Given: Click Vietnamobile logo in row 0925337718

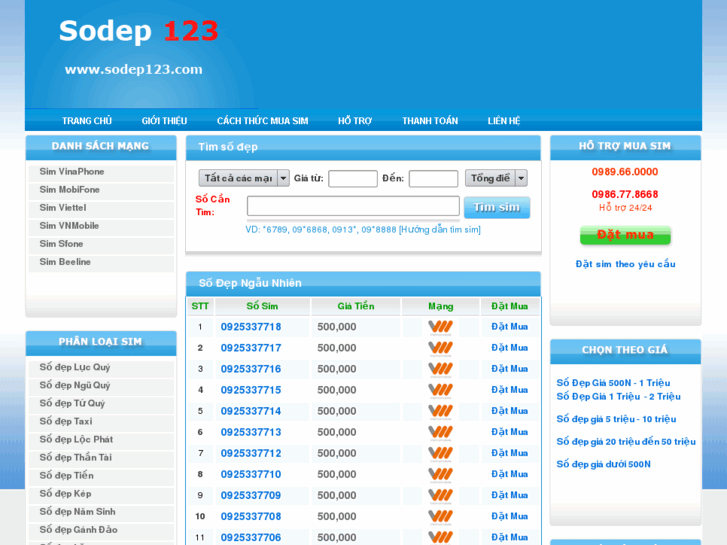Looking at the screenshot, I should [440, 327].
